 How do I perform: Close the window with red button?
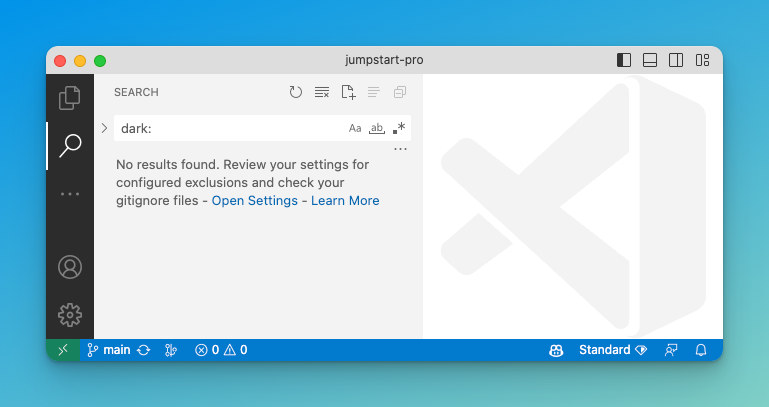[x=60, y=61]
